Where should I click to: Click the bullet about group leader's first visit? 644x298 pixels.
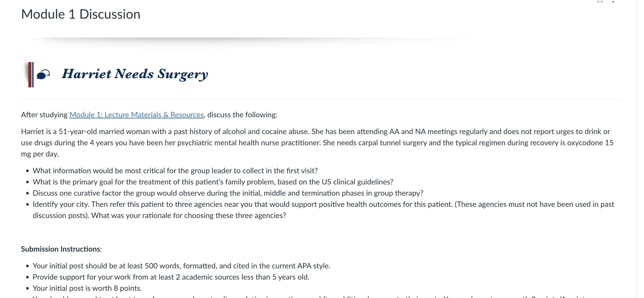coord(175,170)
